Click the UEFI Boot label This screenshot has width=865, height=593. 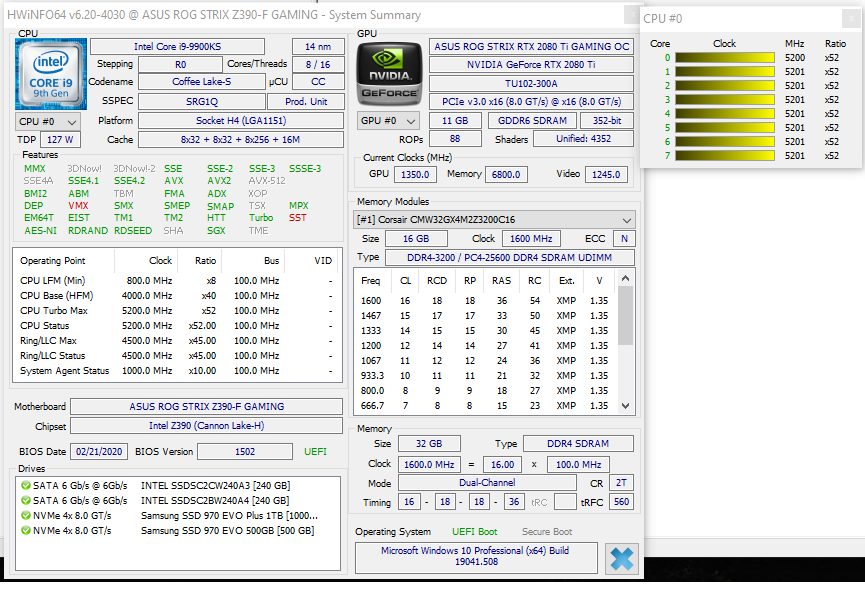474,532
